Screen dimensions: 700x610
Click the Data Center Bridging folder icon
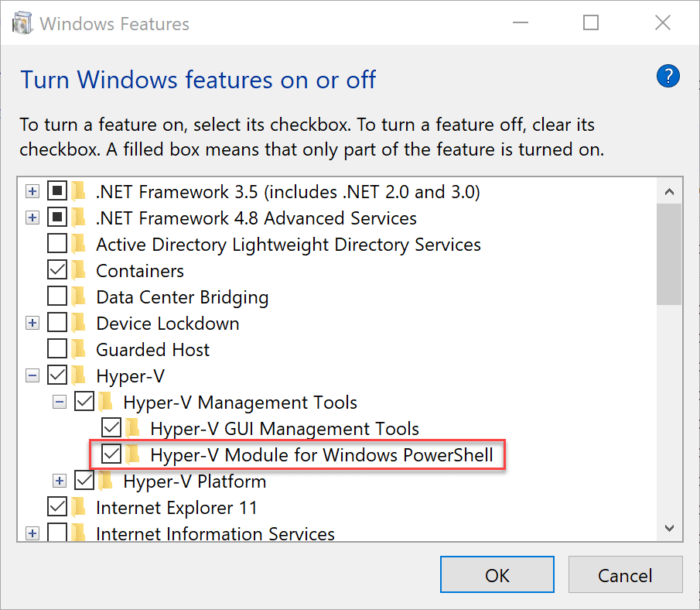click(x=78, y=296)
